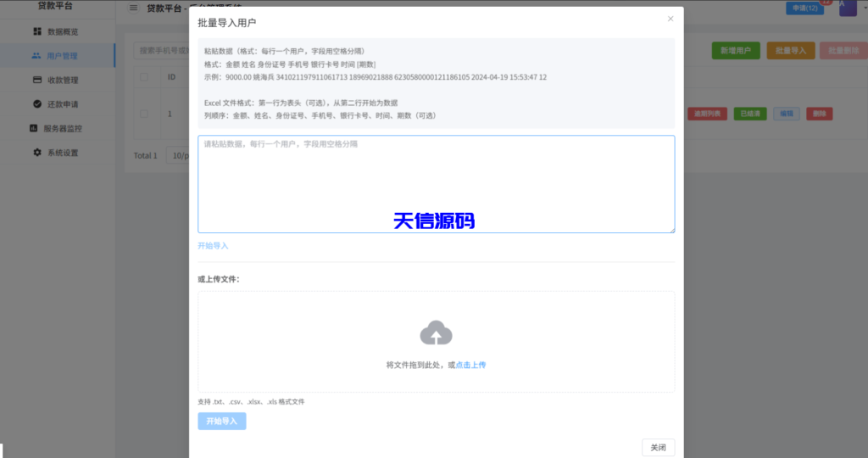Click the 编辑 button in row 1
The width and height of the screenshot is (868, 458).
click(x=787, y=114)
